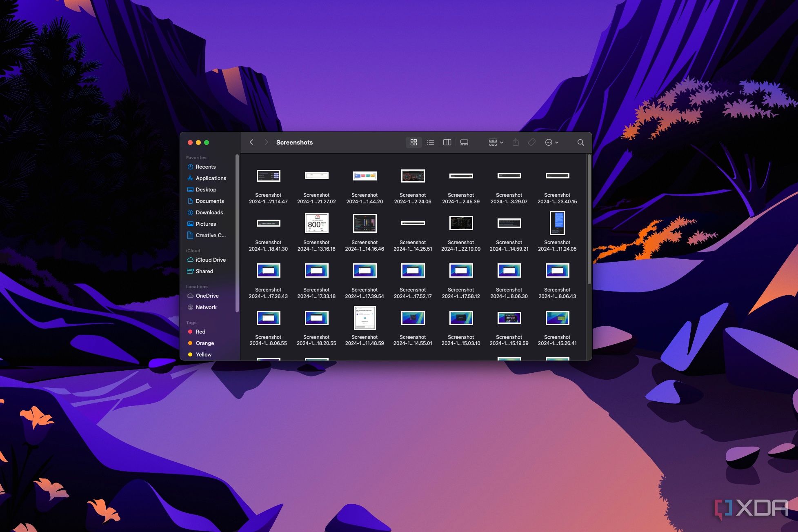Screen dimensions: 798x532
Task: Switch to icon grid view
Action: [x=413, y=141]
